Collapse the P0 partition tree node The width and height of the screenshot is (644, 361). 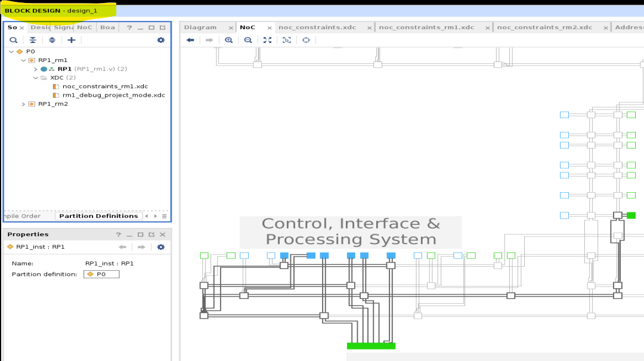[x=11, y=51]
